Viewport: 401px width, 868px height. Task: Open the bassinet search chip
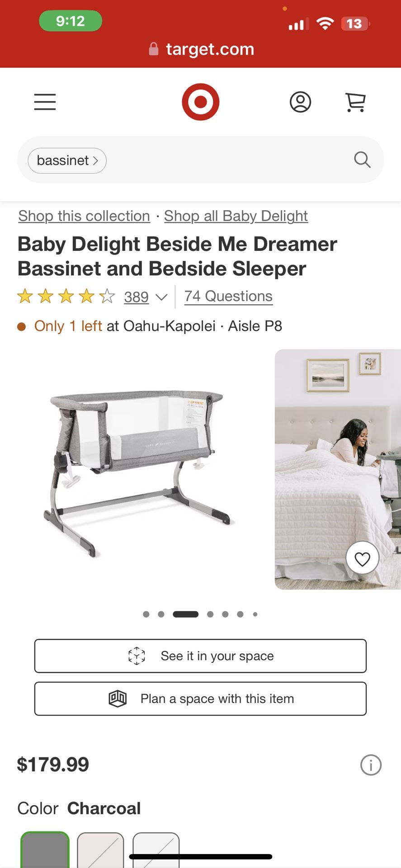tap(67, 160)
